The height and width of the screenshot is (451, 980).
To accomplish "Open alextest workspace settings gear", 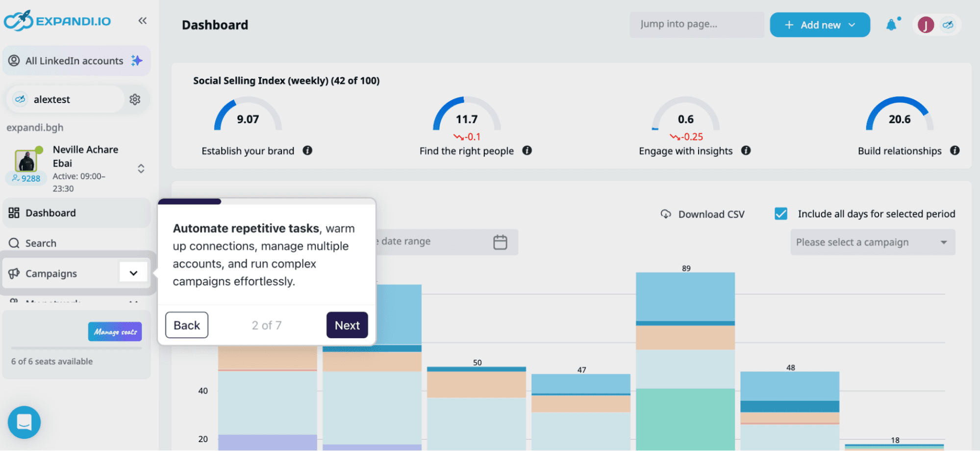I will pos(135,100).
